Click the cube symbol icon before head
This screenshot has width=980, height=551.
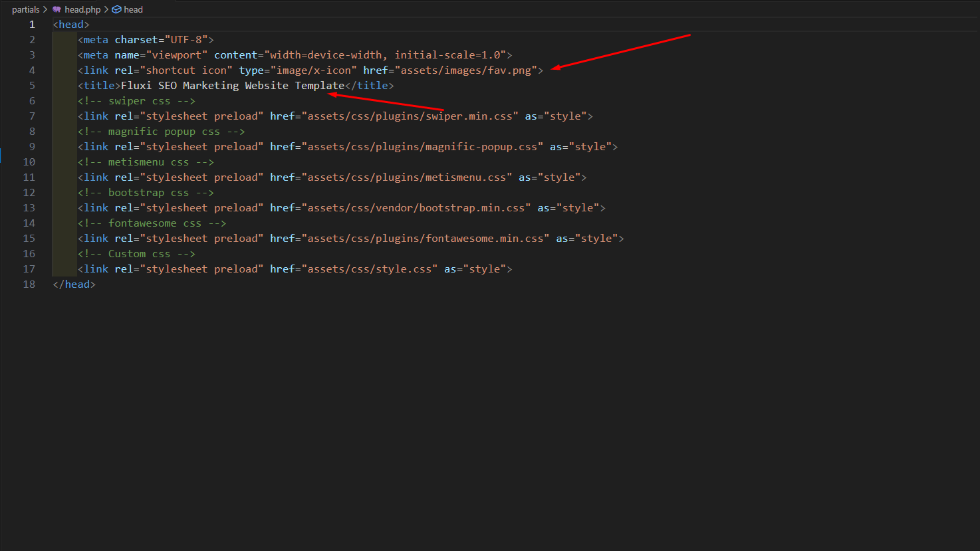pyautogui.click(x=116, y=9)
